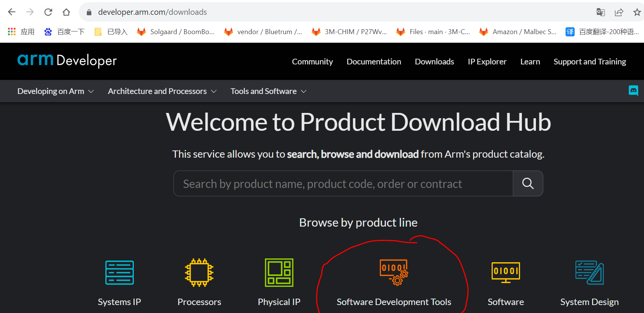Click the browser back arrow
The height and width of the screenshot is (313, 644).
pos(12,12)
